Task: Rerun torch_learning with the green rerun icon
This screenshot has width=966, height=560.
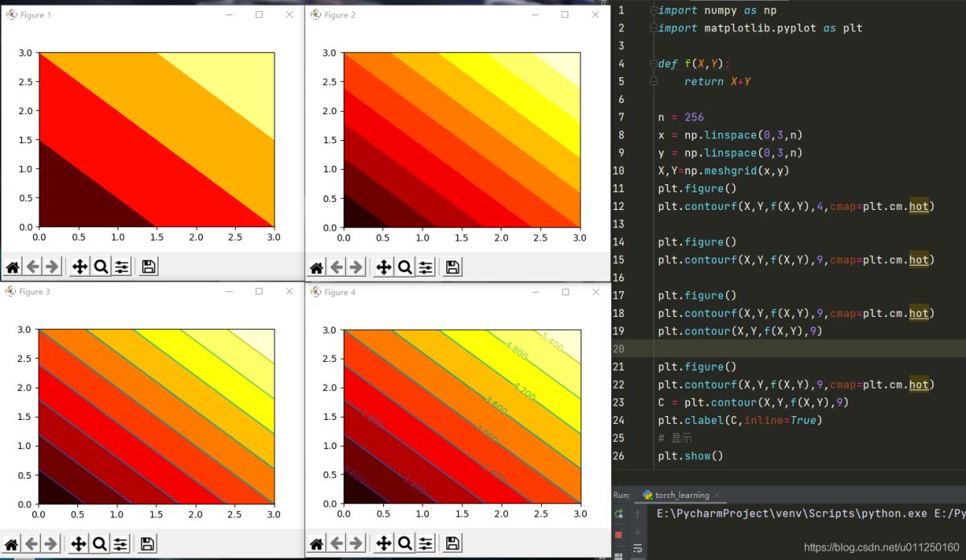Action: pos(618,513)
